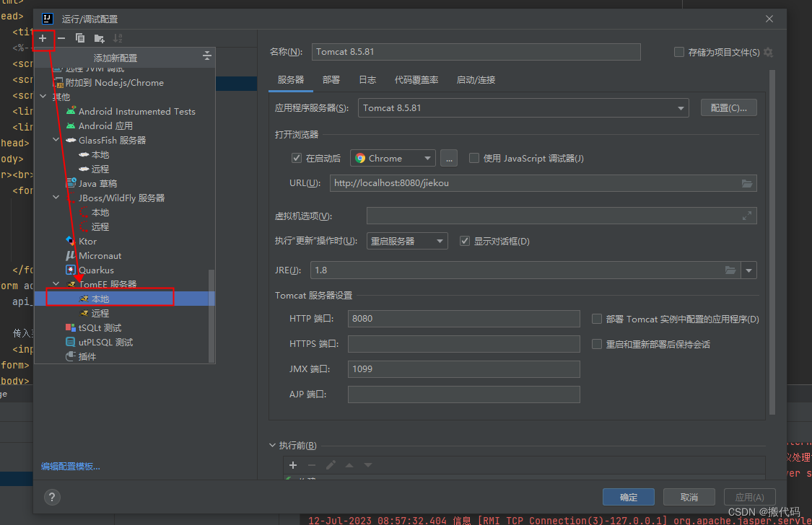
Task: Switch to the 部署 tab
Action: tap(331, 79)
